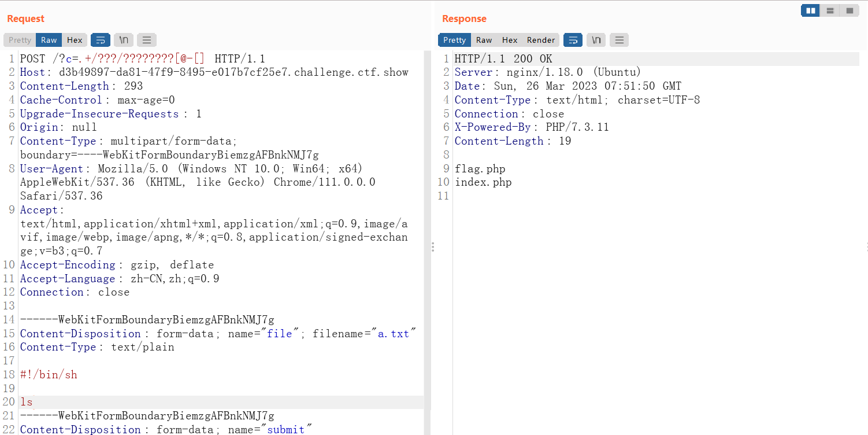Open the Render tab in Response panel
The height and width of the screenshot is (435, 868).
click(541, 40)
